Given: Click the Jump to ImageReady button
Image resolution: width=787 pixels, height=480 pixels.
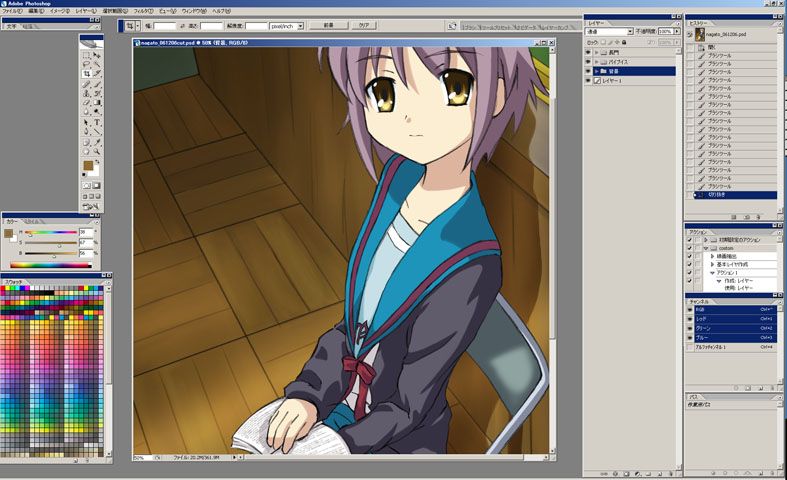Looking at the screenshot, I should pyautogui.click(x=91, y=206).
